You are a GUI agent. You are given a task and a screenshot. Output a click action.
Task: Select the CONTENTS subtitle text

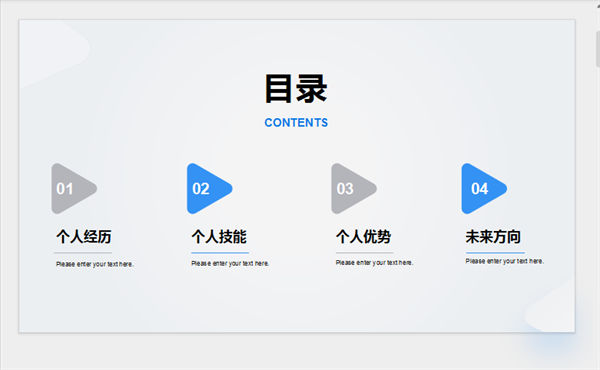click(x=296, y=122)
